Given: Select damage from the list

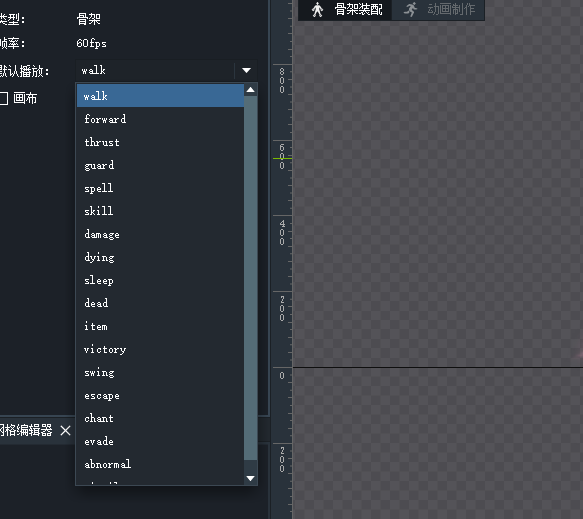Looking at the screenshot, I should pyautogui.click(x=160, y=234).
